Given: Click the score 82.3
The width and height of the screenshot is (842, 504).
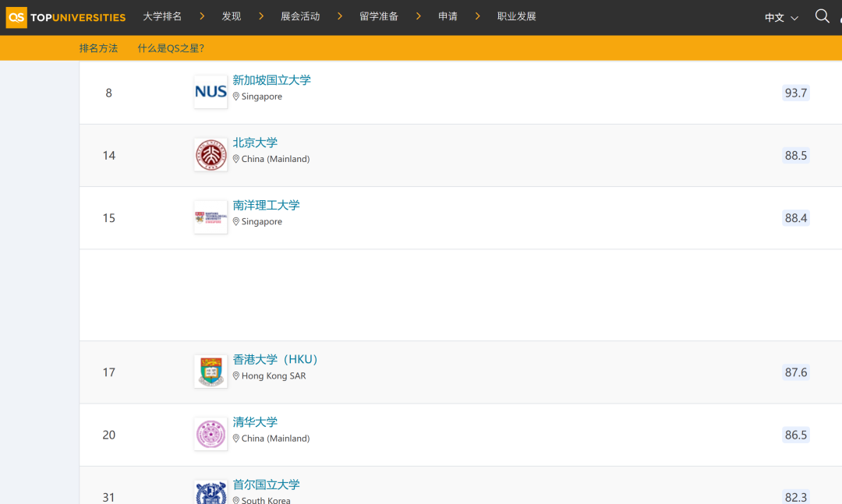Looking at the screenshot, I should [x=796, y=496].
